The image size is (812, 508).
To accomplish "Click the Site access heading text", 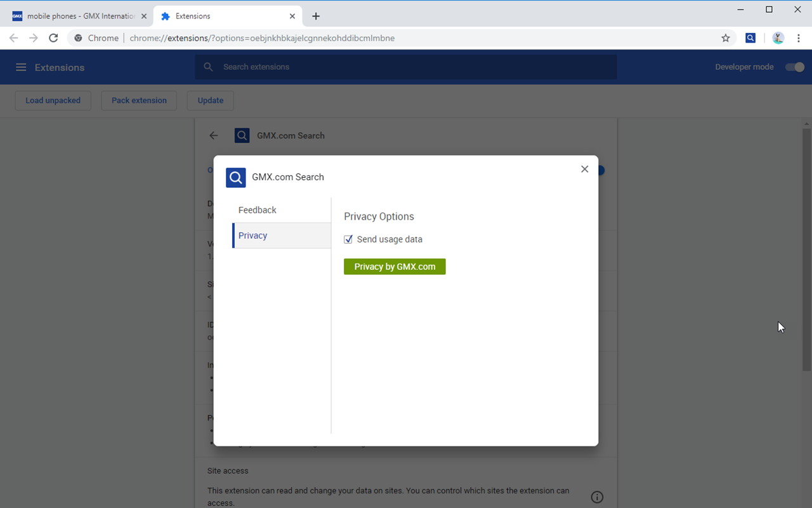I will pos(228,471).
